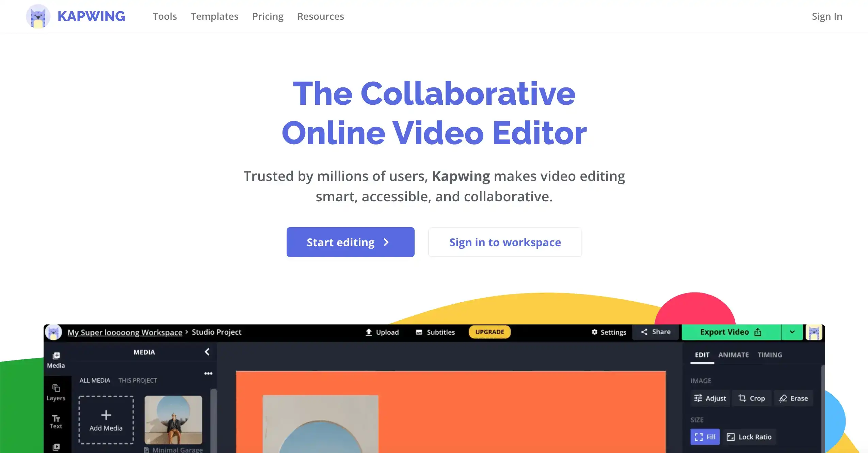Select the Adjust option under IMAGE
Screen dimensions: 868x453
710,398
